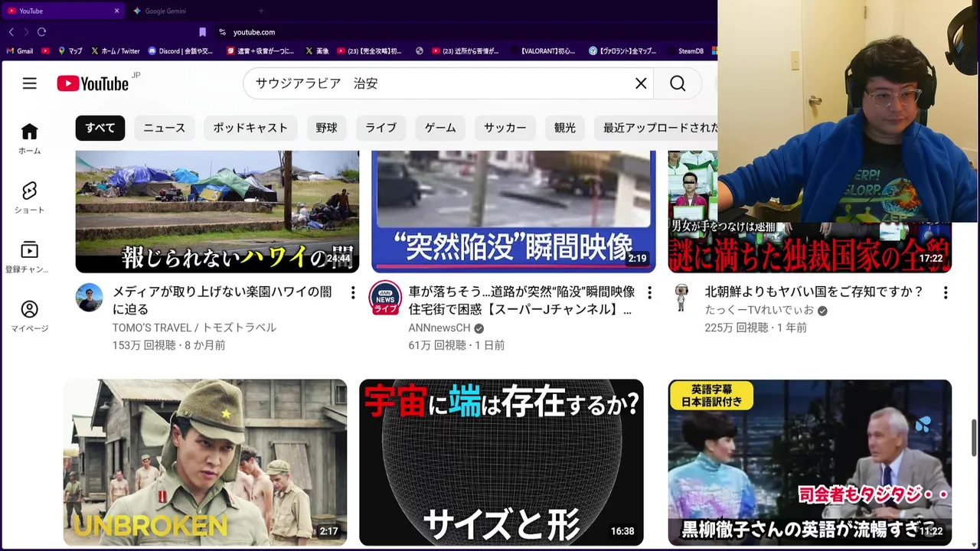The width and height of the screenshot is (980, 551).
Task: Open options menu for ハワイの闇 video
Action: click(x=352, y=292)
